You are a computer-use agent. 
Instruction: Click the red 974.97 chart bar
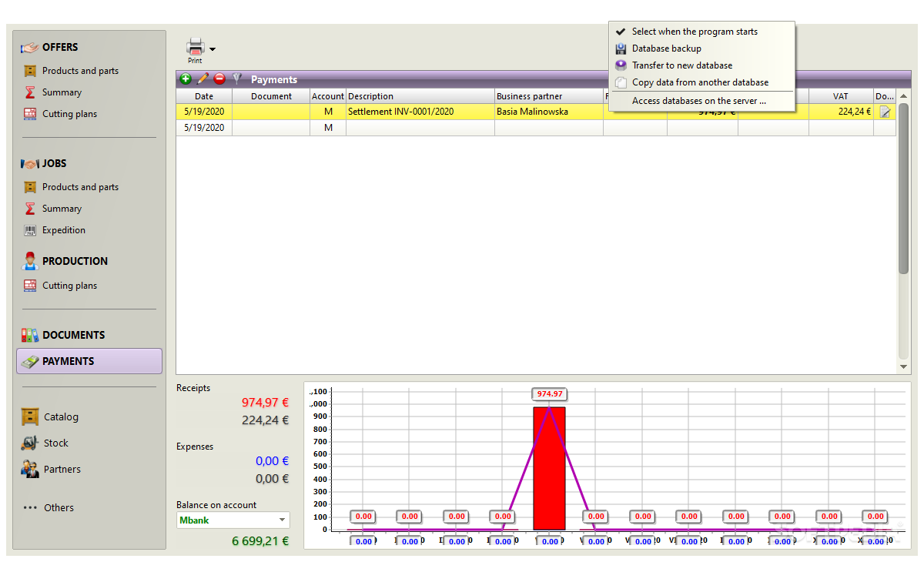click(x=549, y=469)
